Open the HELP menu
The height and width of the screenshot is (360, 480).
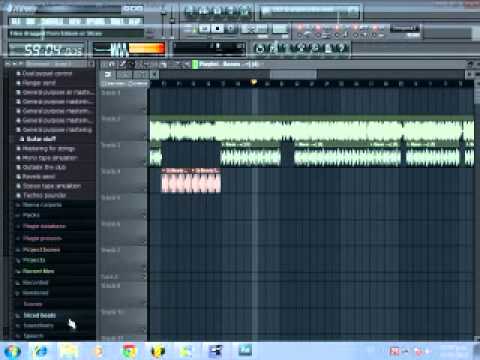coord(134,21)
